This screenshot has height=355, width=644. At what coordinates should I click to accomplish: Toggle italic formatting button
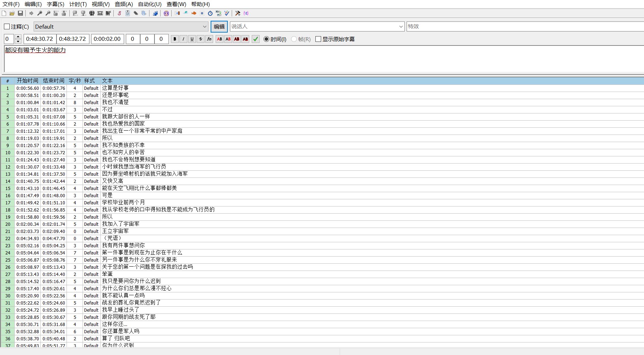pos(183,39)
